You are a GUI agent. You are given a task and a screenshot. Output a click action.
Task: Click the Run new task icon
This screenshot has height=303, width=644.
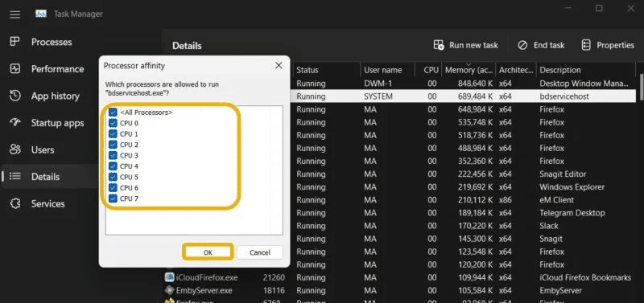point(439,45)
